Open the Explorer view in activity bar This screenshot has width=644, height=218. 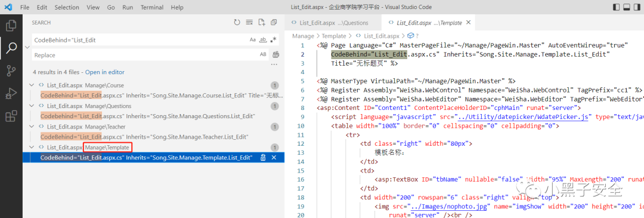(x=11, y=26)
